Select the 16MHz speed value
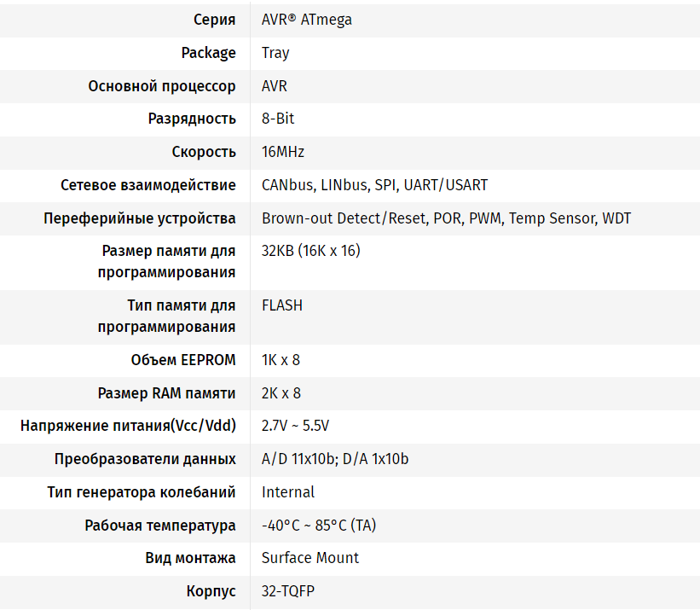The height and width of the screenshot is (610, 700). pos(283,152)
